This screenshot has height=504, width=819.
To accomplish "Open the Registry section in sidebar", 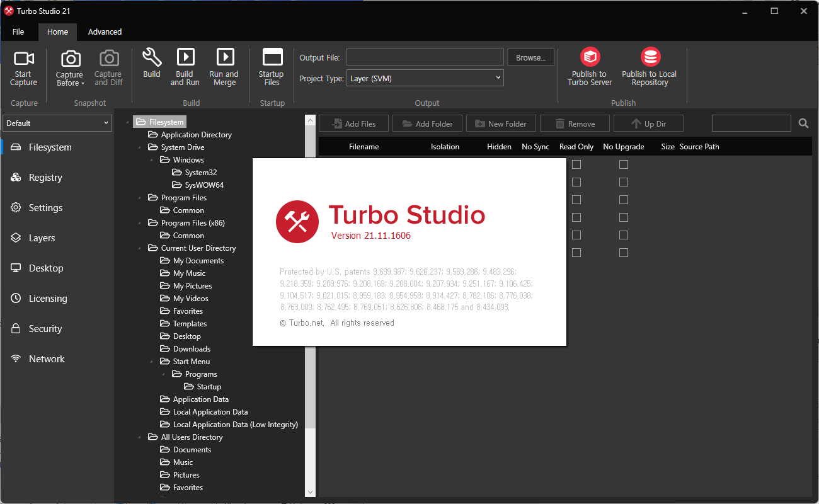I will pyautogui.click(x=57, y=178).
